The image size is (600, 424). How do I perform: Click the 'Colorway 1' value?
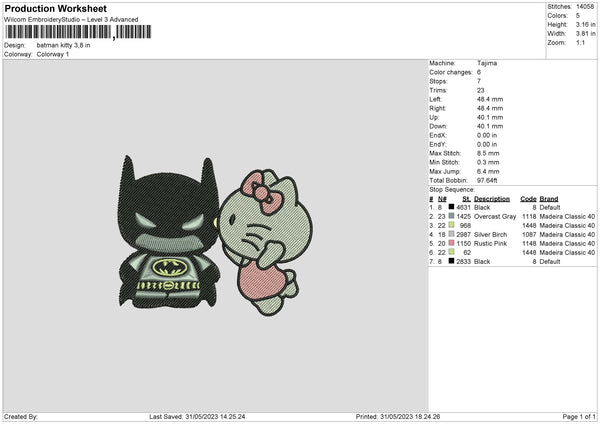53,54
